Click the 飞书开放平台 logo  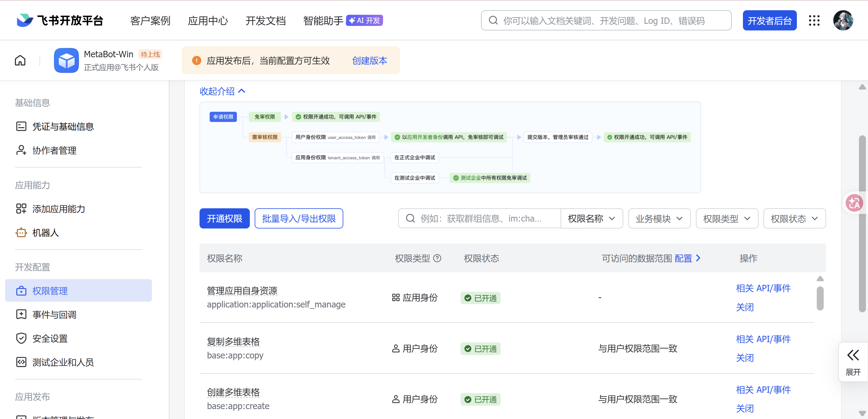[x=60, y=20]
